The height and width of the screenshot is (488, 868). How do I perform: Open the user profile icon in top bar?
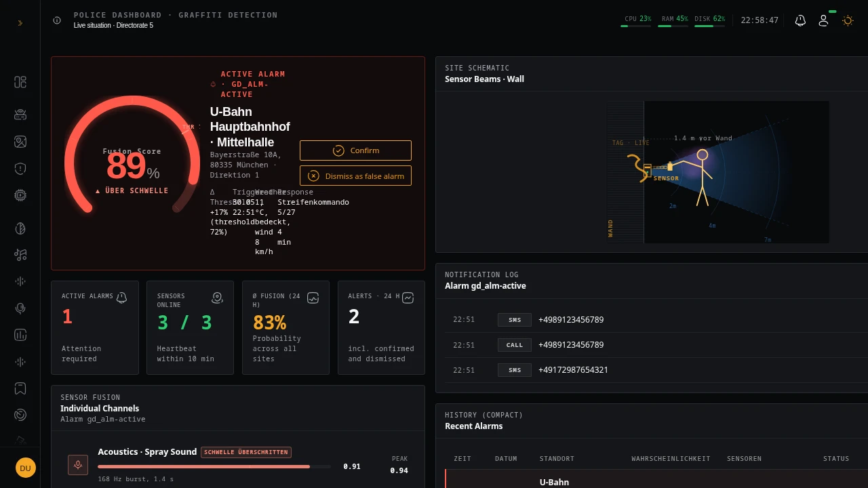pos(823,20)
